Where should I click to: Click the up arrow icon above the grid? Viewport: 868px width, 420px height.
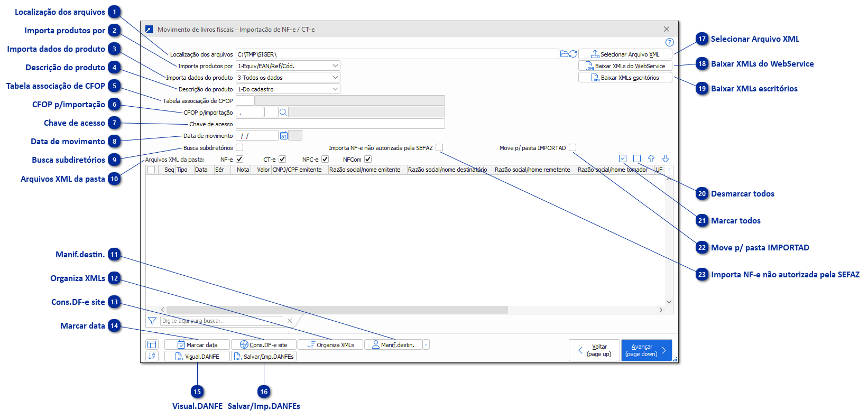coord(651,158)
